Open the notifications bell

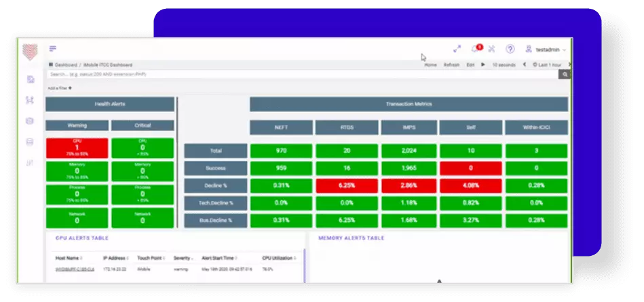474,50
